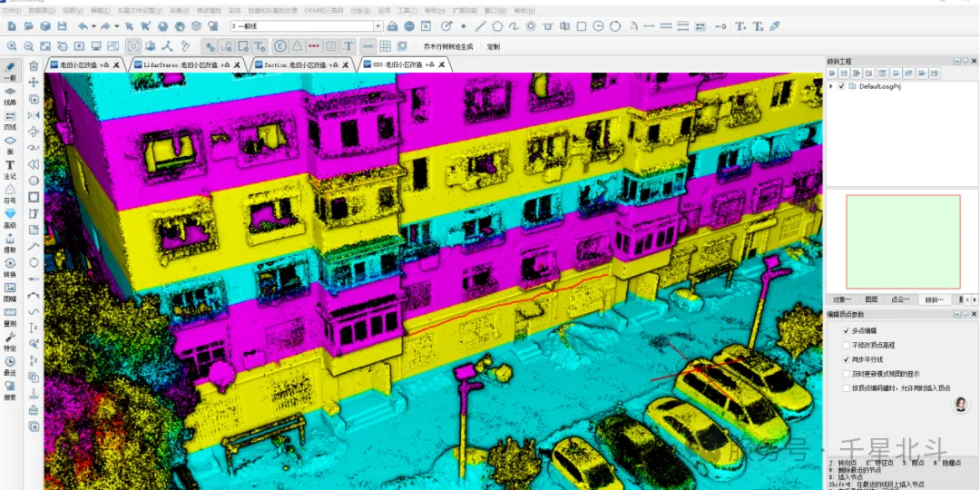
Task: Select the pentagon polygon drawing tool
Action: 497,26
